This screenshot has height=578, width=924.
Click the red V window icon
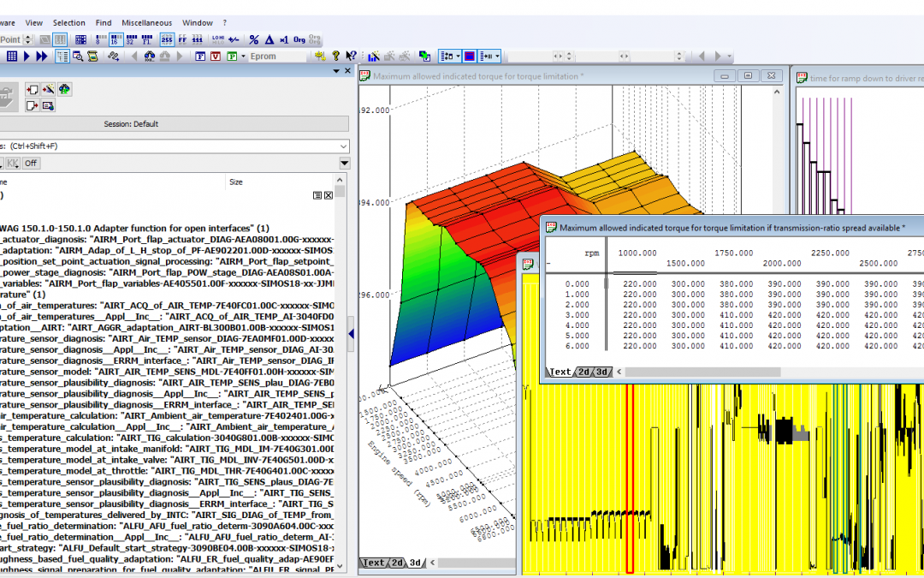point(216,56)
